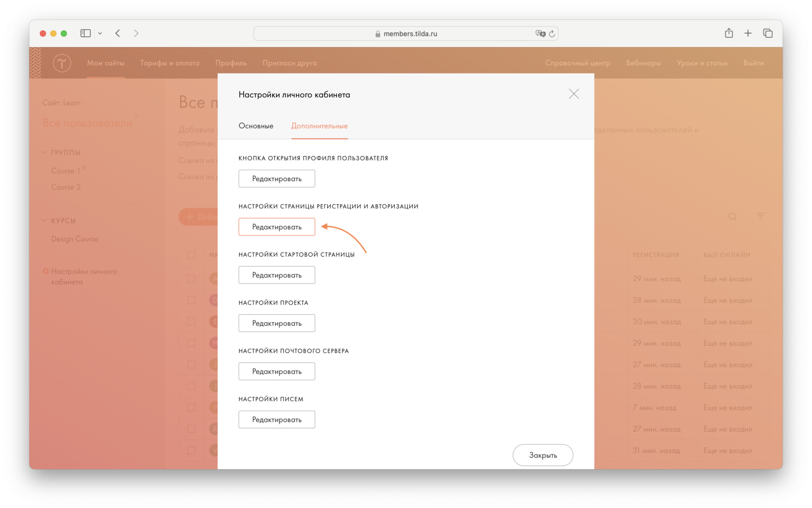This screenshot has width=812, height=508.
Task: Check the row registered 31 мин. назад
Action: [x=191, y=450]
